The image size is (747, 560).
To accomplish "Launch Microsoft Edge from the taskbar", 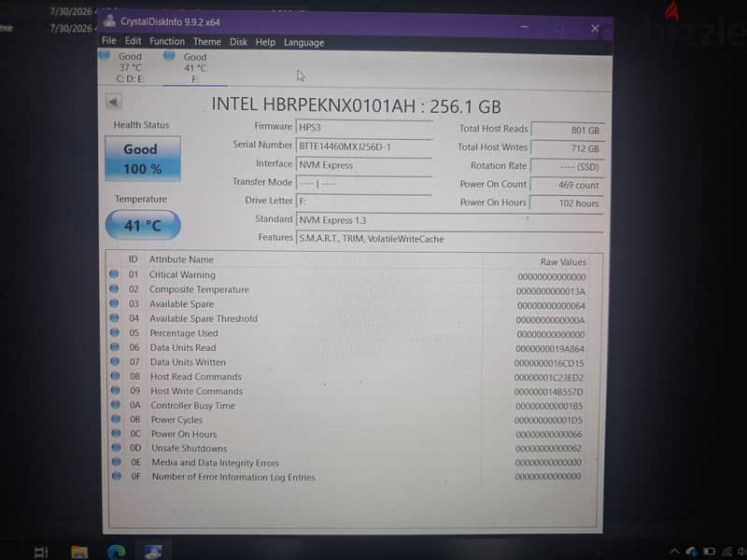I will [x=116, y=552].
